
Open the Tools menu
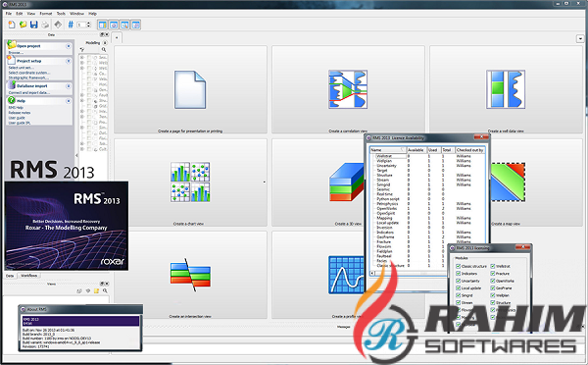click(x=61, y=13)
